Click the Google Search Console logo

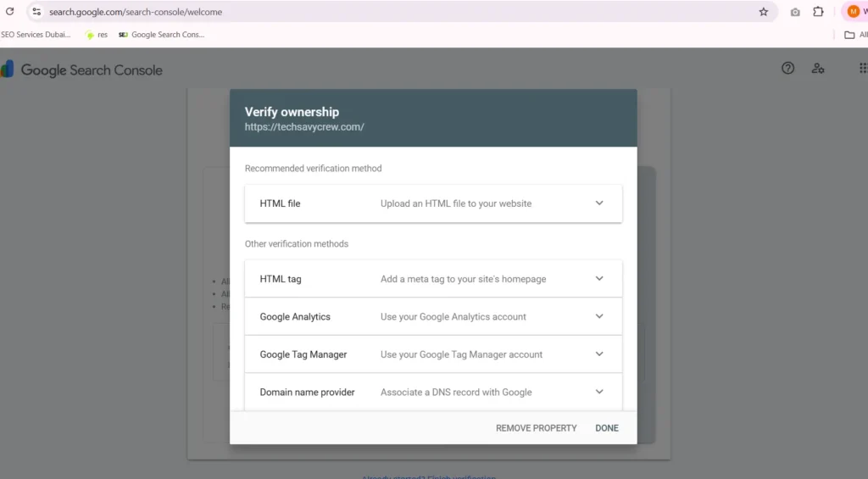pos(81,70)
